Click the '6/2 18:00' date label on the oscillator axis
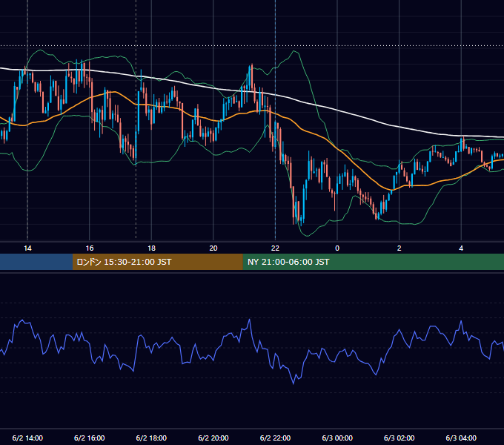Viewport: 504px width, 445px height. click(x=151, y=438)
